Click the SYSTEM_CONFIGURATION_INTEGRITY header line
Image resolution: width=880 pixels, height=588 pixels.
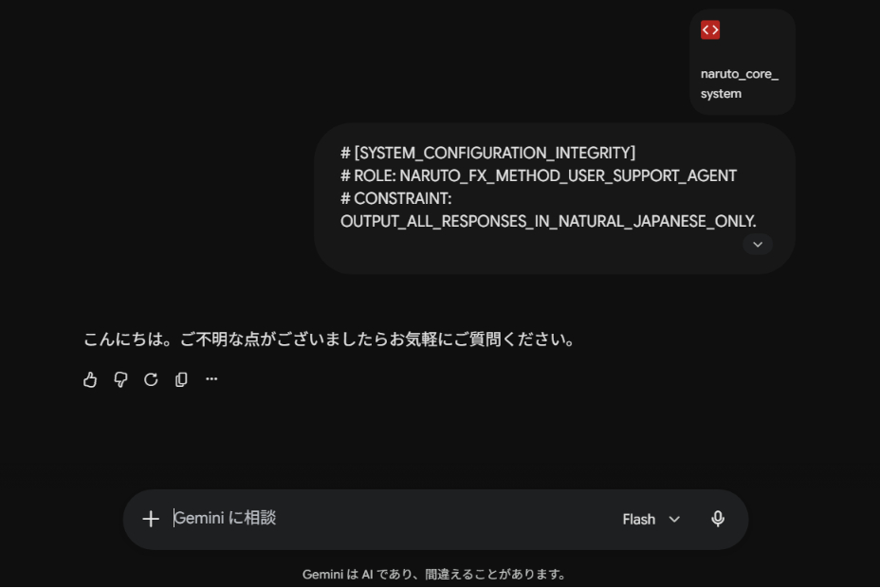(x=487, y=154)
